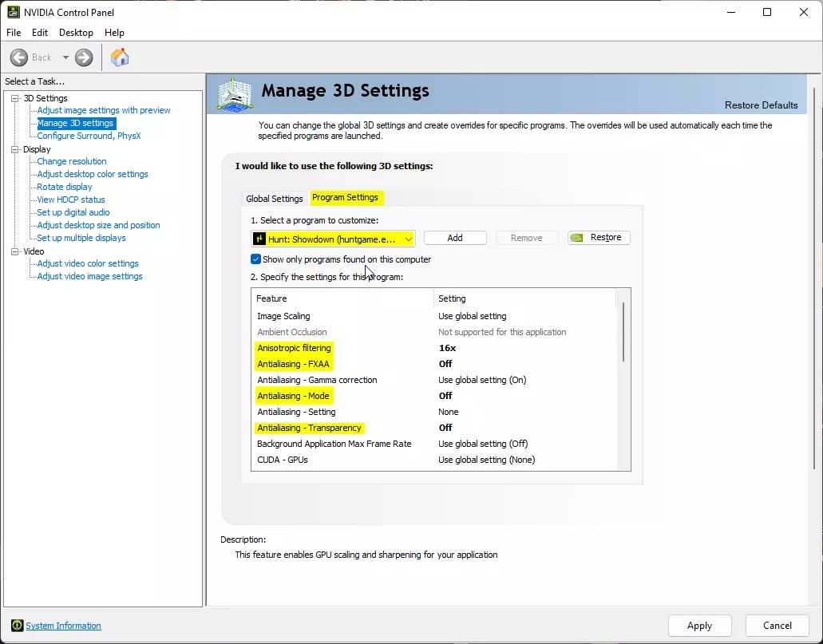Click the settings list vertical scrollbar

(623, 332)
